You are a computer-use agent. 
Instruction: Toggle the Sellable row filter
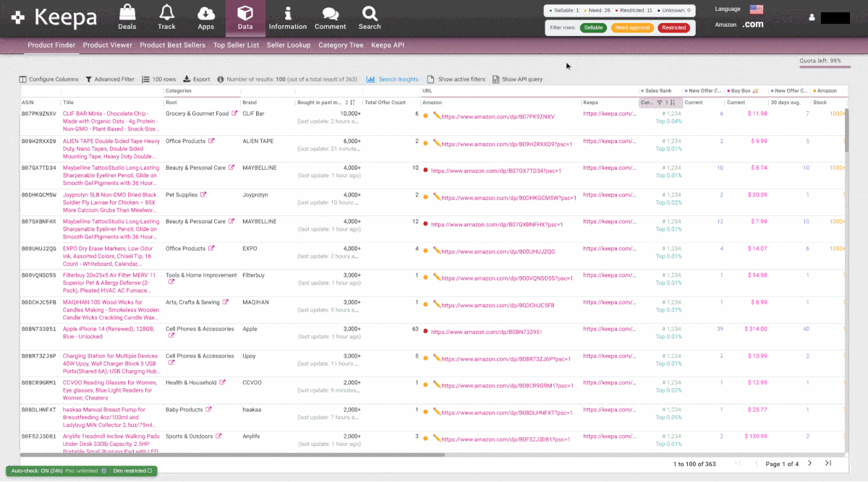[x=593, y=27]
